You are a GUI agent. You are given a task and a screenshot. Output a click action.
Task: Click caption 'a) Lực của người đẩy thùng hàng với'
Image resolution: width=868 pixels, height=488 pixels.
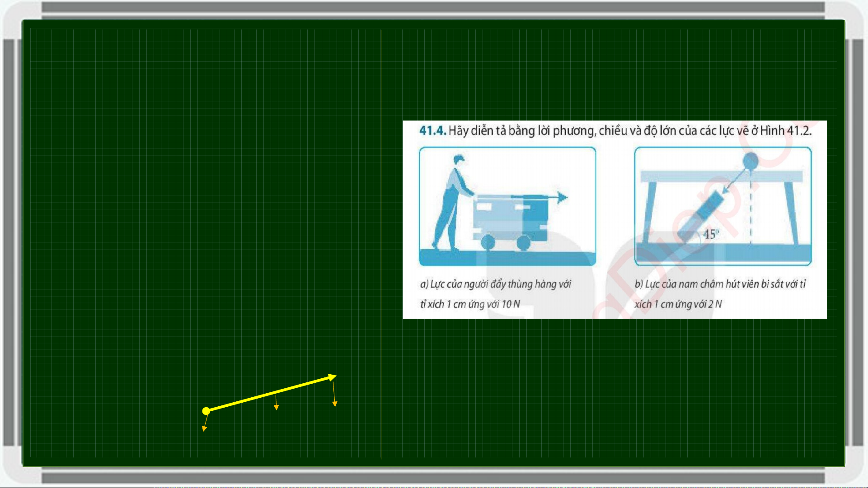(496, 284)
